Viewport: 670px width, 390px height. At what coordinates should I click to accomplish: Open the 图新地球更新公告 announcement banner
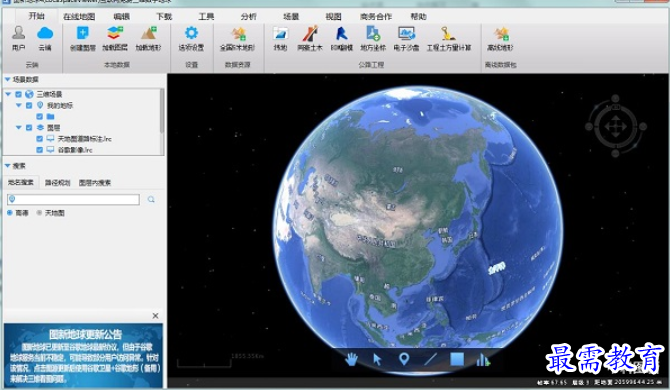pyautogui.click(x=83, y=355)
